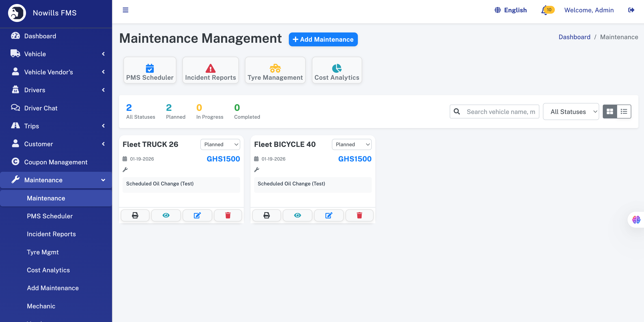Open the All Statuses filter dropdown
This screenshot has height=322, width=644.
coord(571,112)
